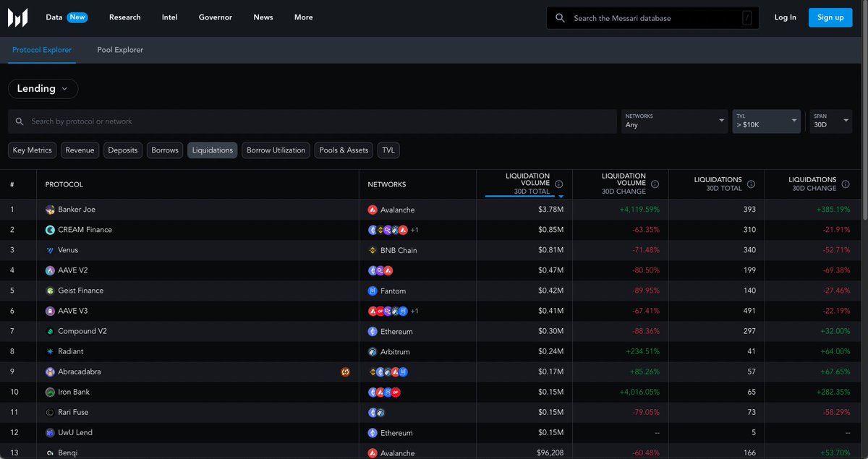Click the AAVE V3 protocol icon
This screenshot has height=459, width=868.
[x=50, y=311]
